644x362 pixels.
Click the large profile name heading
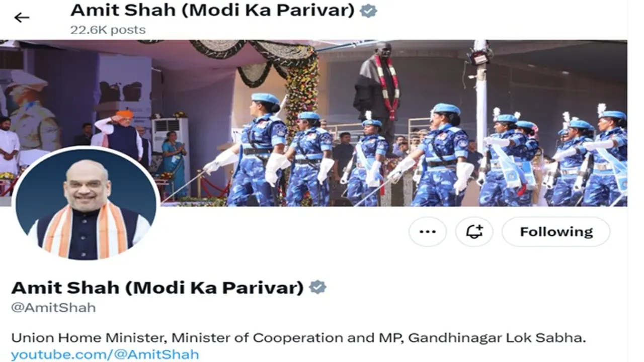pos(157,287)
